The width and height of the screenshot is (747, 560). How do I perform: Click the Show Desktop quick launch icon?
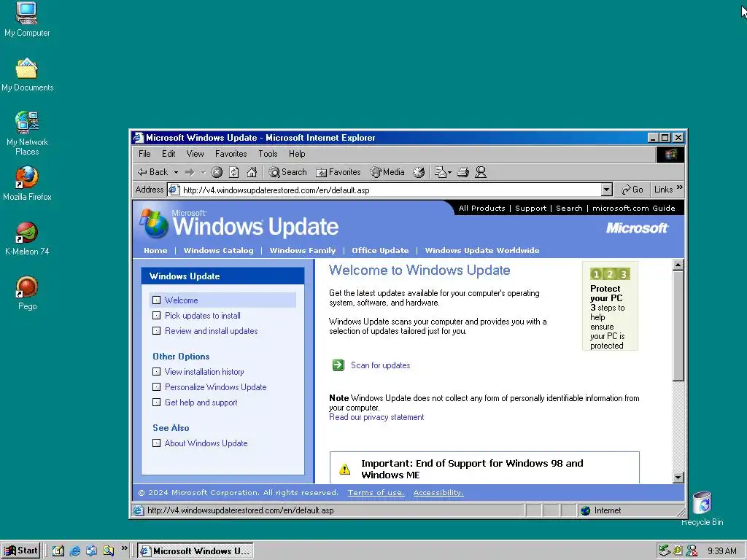pyautogui.click(x=58, y=551)
